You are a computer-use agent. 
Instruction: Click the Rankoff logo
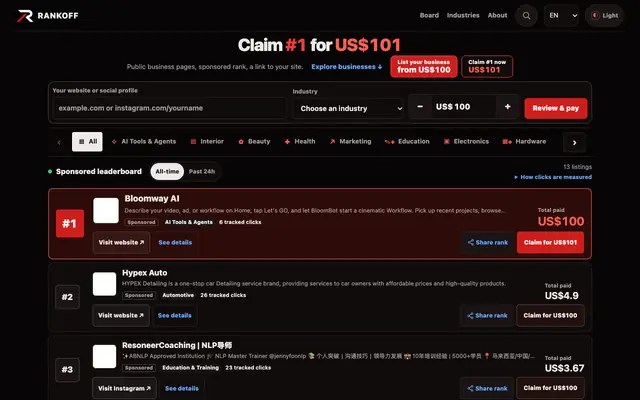tap(48, 16)
